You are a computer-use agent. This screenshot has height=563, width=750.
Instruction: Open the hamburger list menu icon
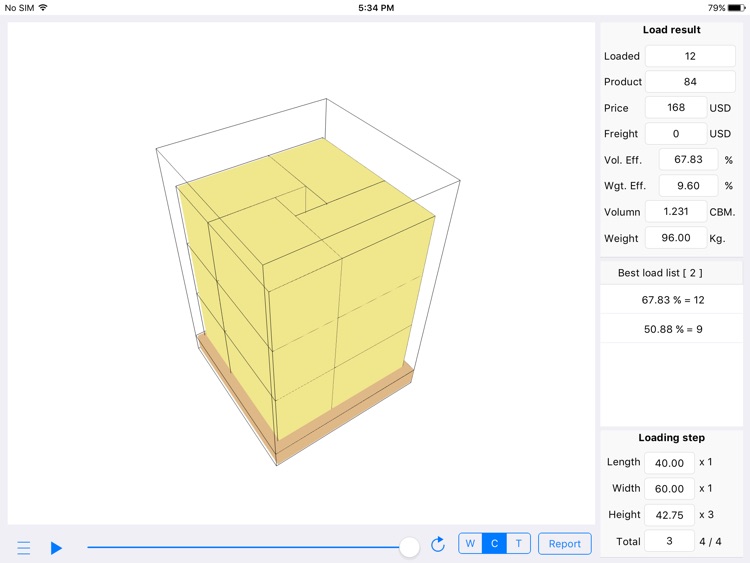pyautogui.click(x=24, y=548)
